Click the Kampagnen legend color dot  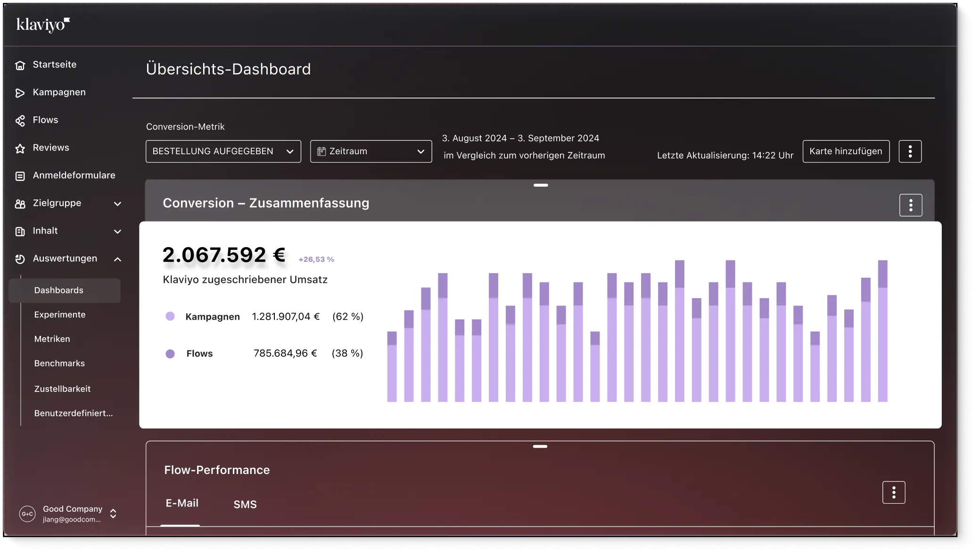[170, 316]
